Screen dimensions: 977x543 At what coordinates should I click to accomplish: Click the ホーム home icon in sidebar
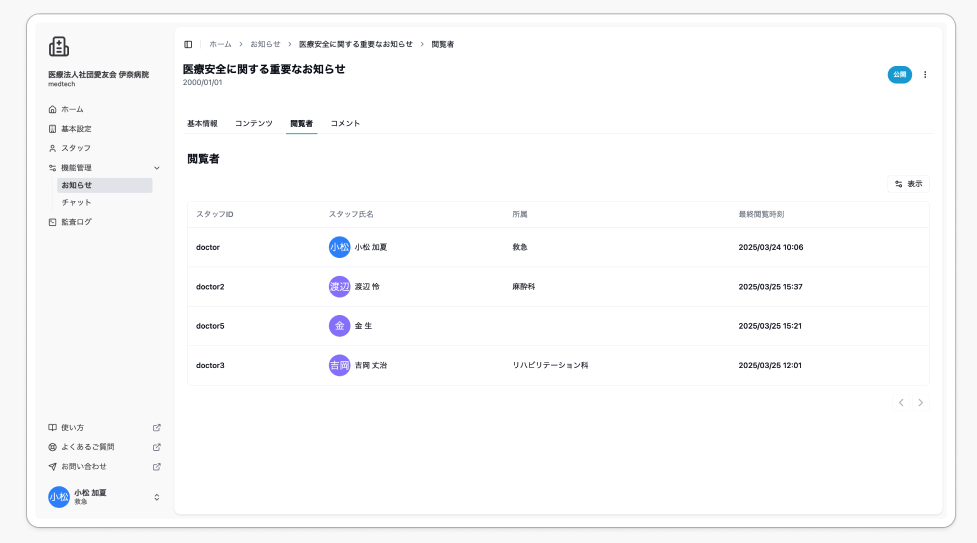click(x=52, y=109)
